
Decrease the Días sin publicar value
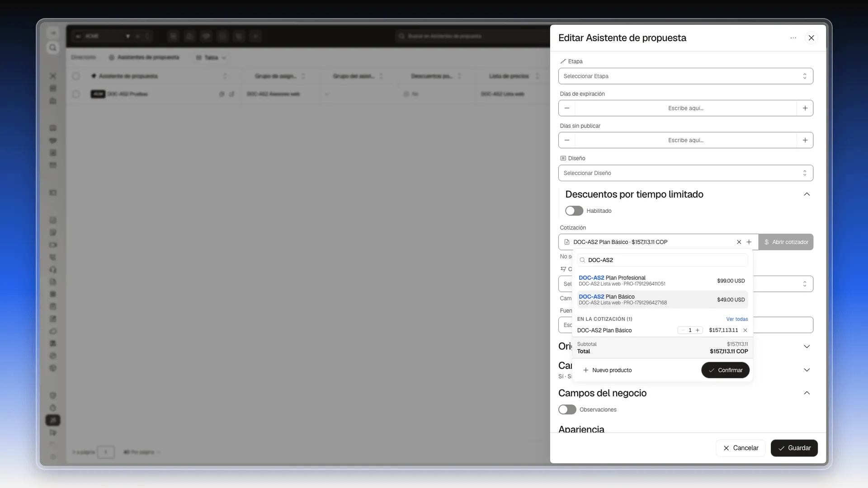567,140
